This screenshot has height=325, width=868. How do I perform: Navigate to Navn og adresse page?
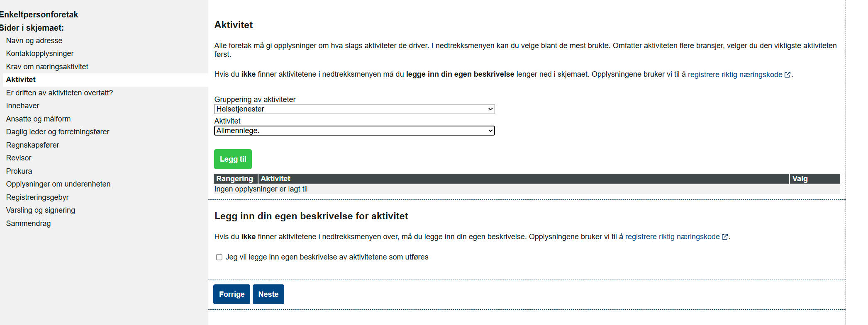coord(34,41)
